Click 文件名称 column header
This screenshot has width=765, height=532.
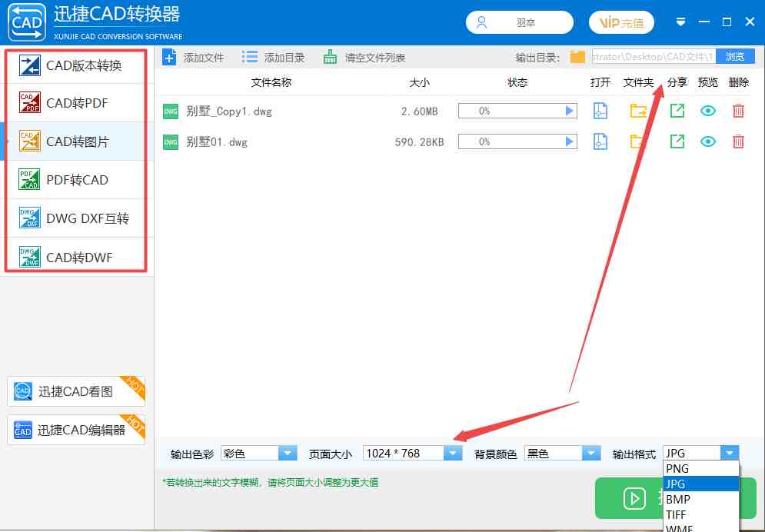(271, 82)
